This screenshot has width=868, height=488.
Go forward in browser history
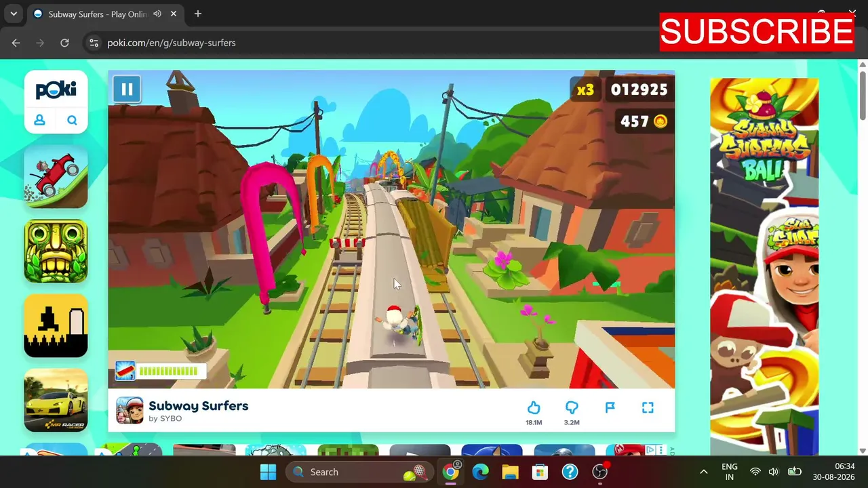pyautogui.click(x=40, y=43)
